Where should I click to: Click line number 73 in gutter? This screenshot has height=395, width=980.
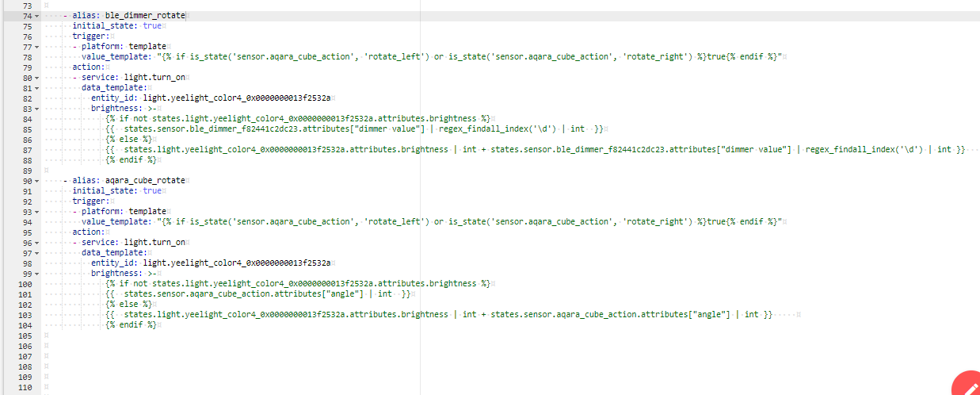tap(28, 6)
